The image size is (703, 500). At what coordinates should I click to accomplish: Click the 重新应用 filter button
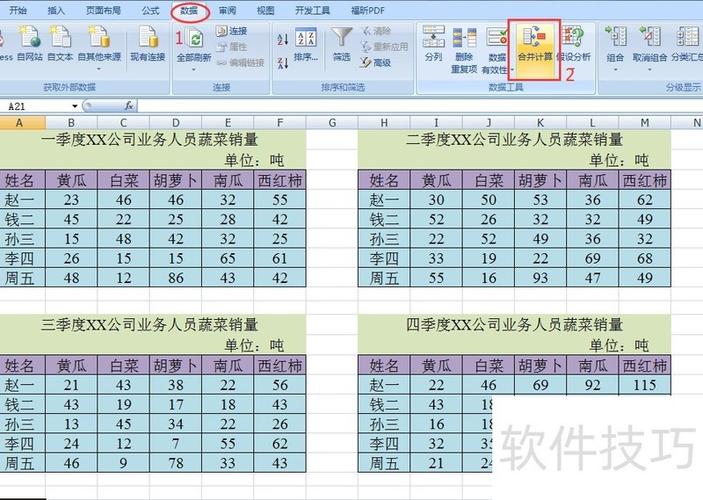(385, 47)
